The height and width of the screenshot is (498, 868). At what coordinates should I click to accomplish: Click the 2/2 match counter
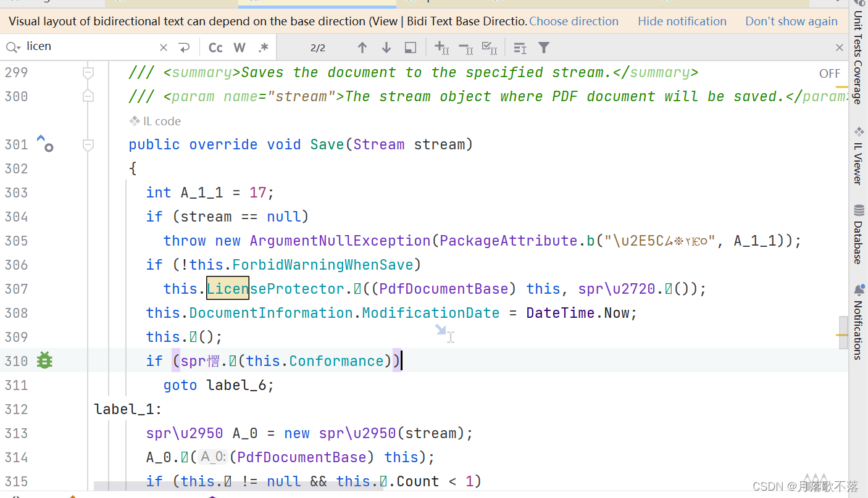click(x=318, y=48)
